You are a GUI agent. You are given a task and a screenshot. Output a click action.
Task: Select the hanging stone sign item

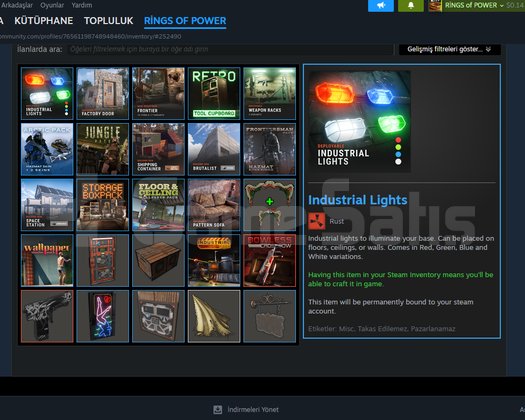click(270, 316)
